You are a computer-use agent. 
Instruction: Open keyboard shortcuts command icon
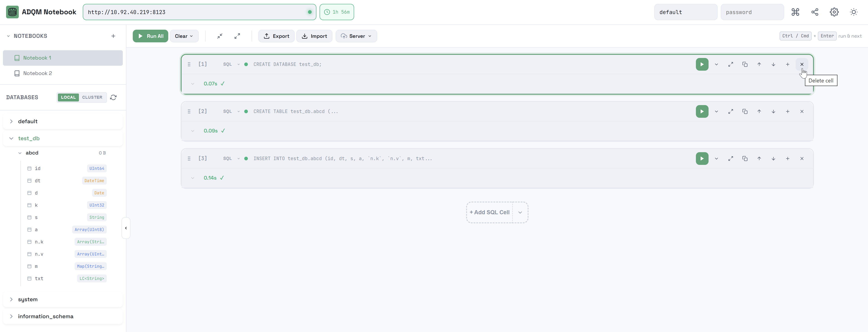coord(795,12)
